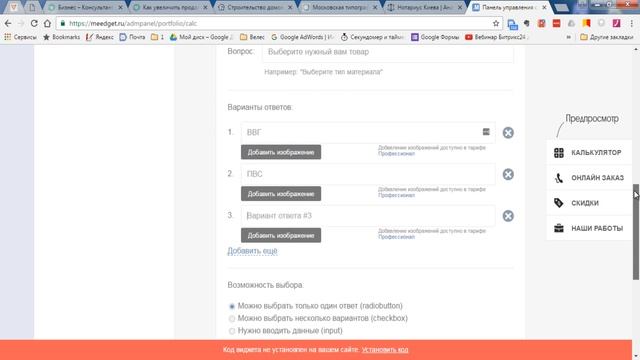Switch to the Бизнес-Консультант tab

pos(85,7)
